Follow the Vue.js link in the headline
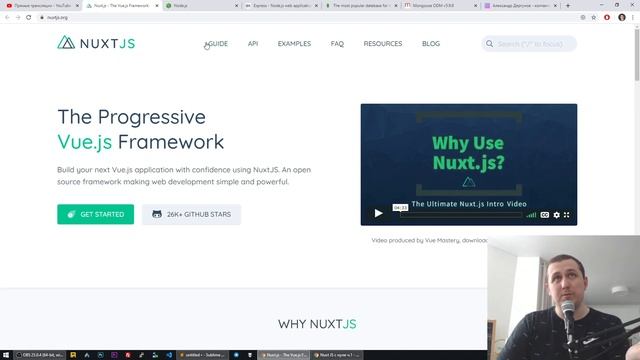Viewport: 640px width, 360px height. click(x=84, y=142)
